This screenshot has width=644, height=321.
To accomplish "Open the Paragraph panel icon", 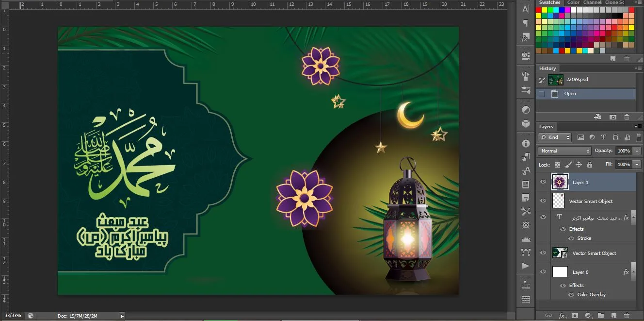I will (x=526, y=23).
